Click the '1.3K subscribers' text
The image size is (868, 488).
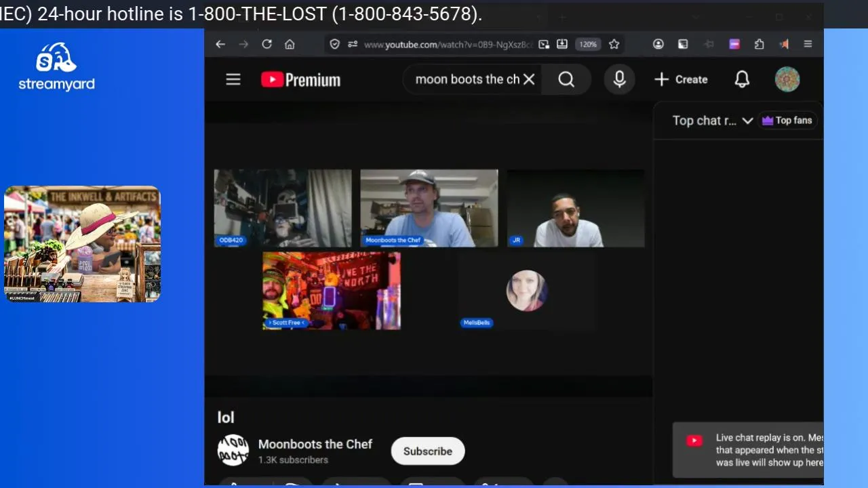[293, 460]
